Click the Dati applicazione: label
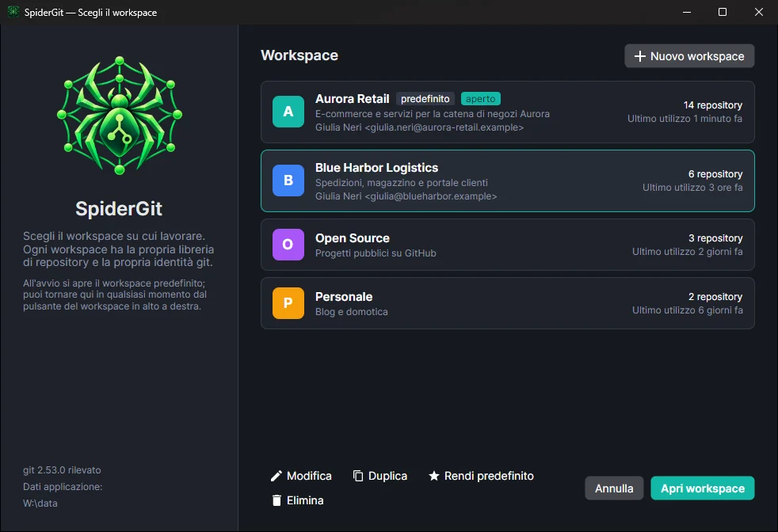Viewport: 778px width, 532px height. [x=63, y=487]
